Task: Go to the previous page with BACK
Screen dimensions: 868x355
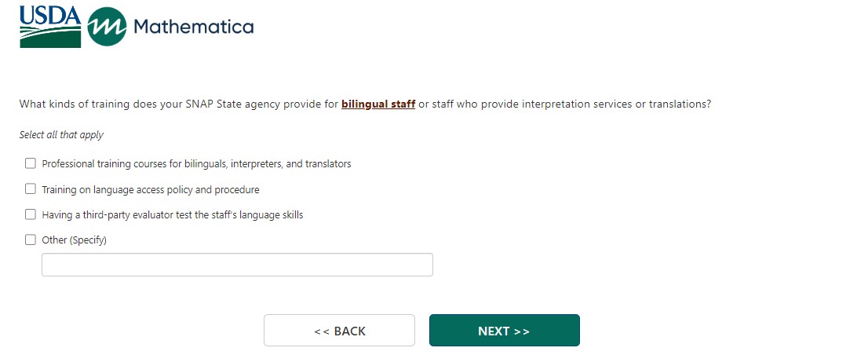Action: click(339, 331)
